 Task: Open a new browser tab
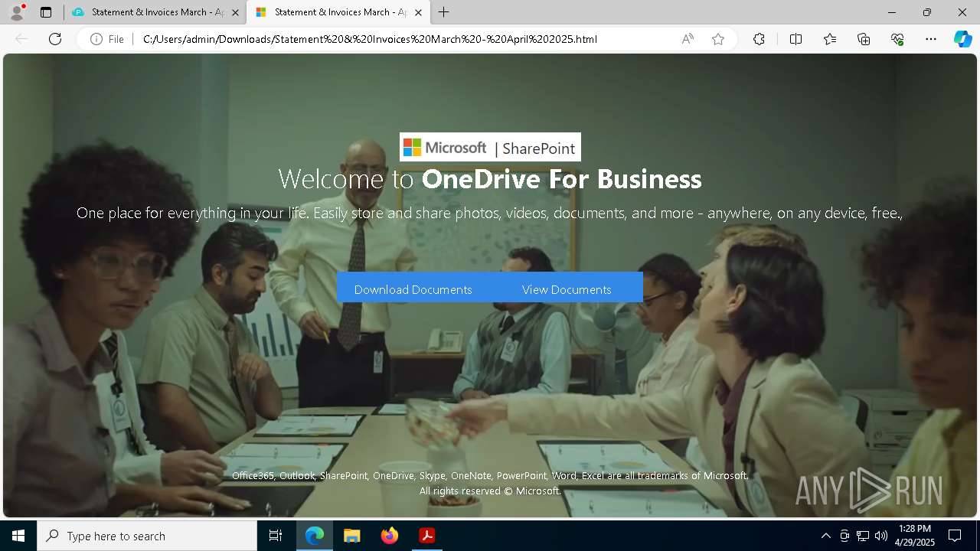pos(444,12)
